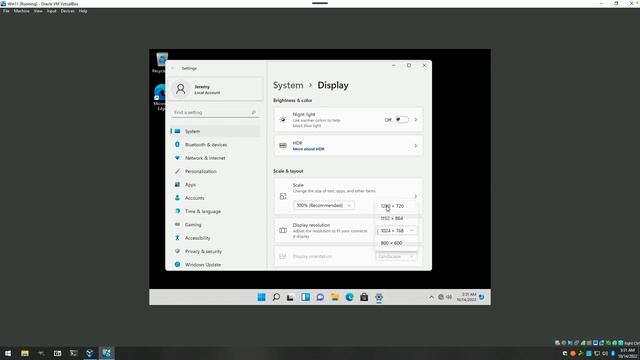Expand the HDR row chevron
The width and height of the screenshot is (640, 360).
coord(416,146)
